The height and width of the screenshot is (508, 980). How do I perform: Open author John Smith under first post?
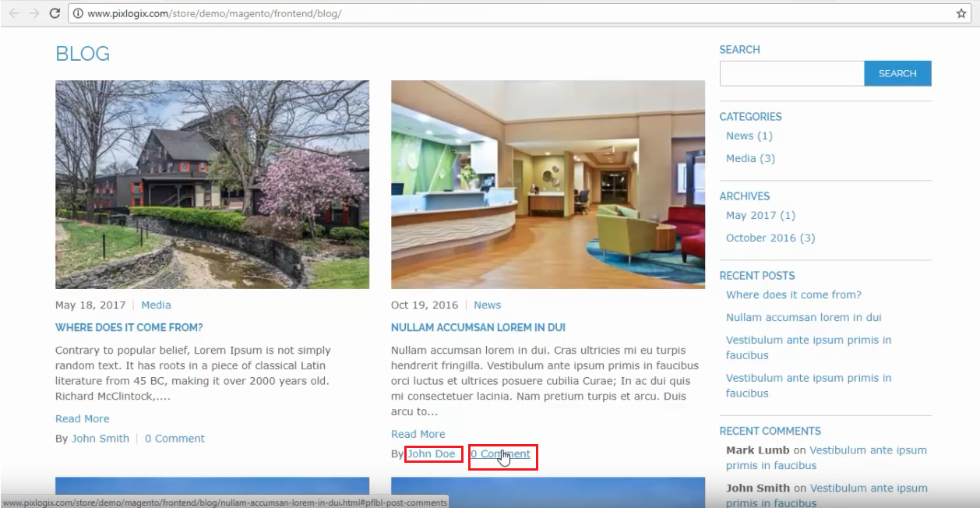[100, 438]
